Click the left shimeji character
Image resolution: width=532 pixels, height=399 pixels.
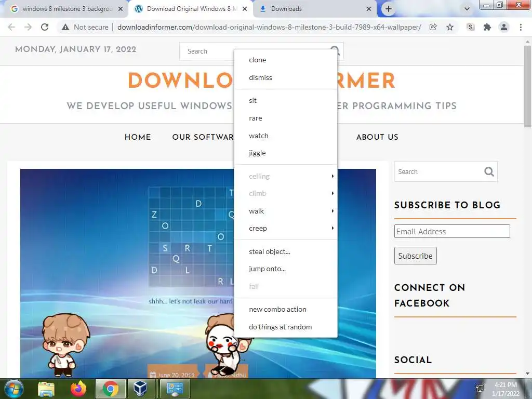coord(65,344)
